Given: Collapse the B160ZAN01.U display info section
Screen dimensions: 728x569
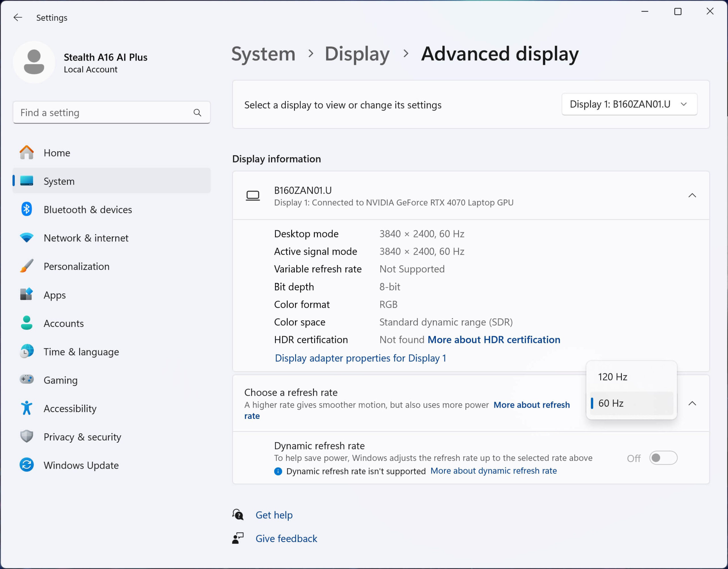Looking at the screenshot, I should pyautogui.click(x=692, y=196).
